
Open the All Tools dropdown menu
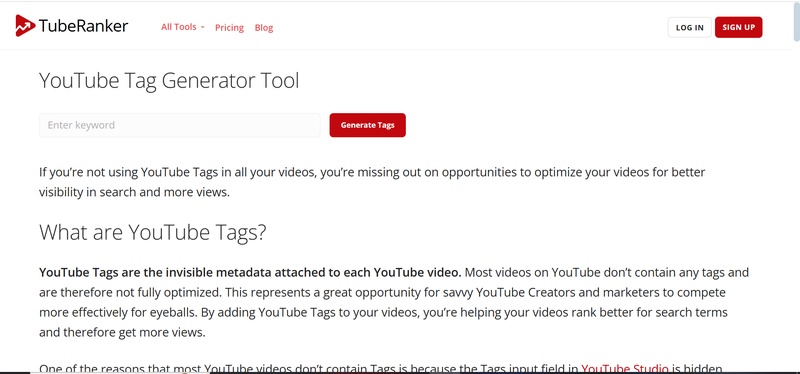point(183,27)
